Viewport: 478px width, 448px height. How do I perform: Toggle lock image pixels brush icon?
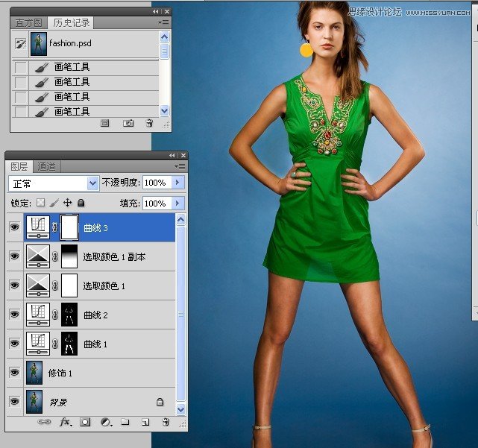(54, 203)
